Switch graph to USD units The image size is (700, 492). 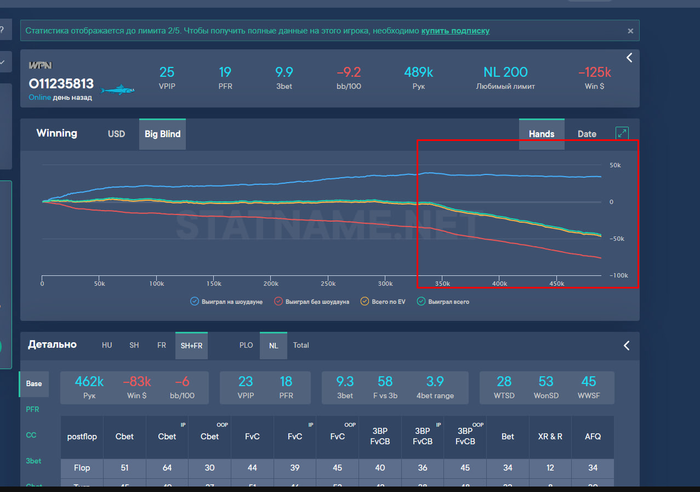116,134
